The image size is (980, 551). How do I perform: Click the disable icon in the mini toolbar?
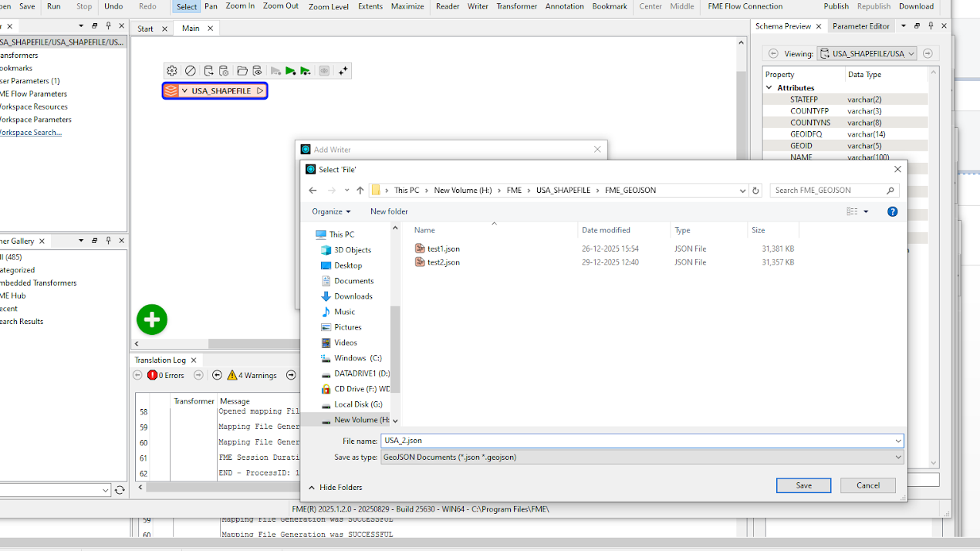click(x=190, y=71)
